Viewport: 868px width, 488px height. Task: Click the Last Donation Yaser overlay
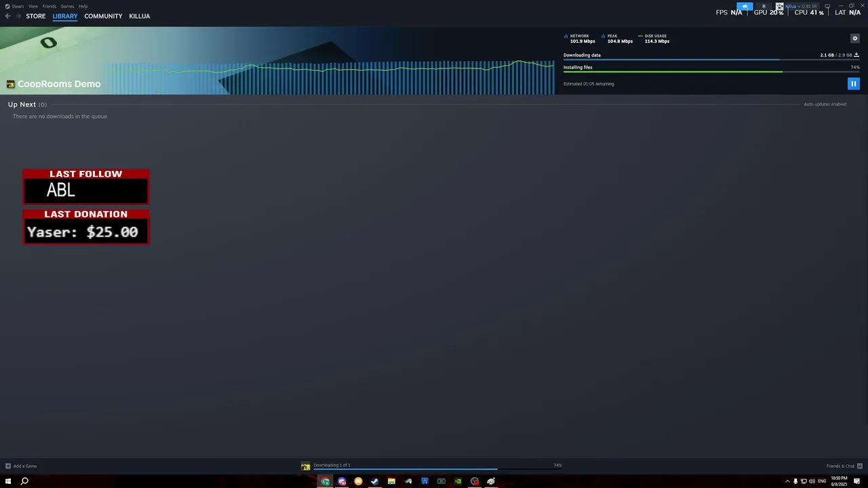point(86,226)
